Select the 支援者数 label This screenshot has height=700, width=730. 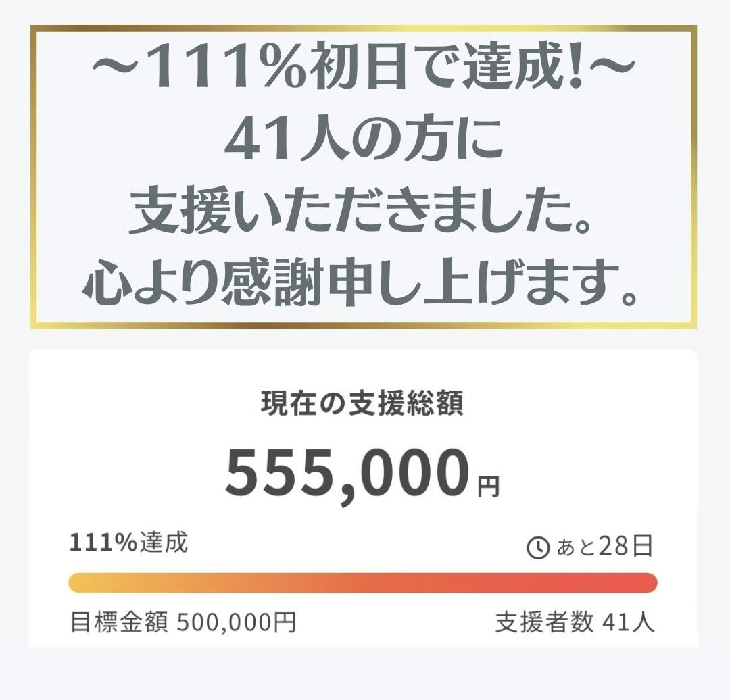pos(545,622)
